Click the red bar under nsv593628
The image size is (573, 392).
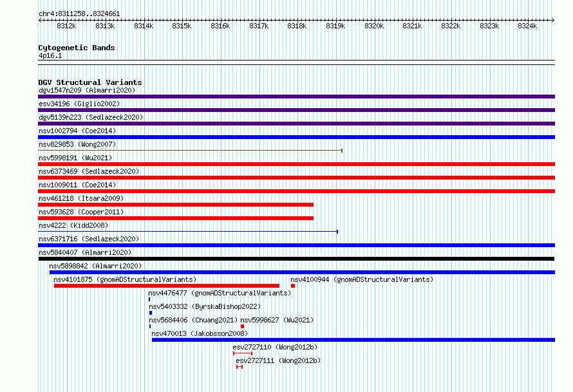[176, 218]
